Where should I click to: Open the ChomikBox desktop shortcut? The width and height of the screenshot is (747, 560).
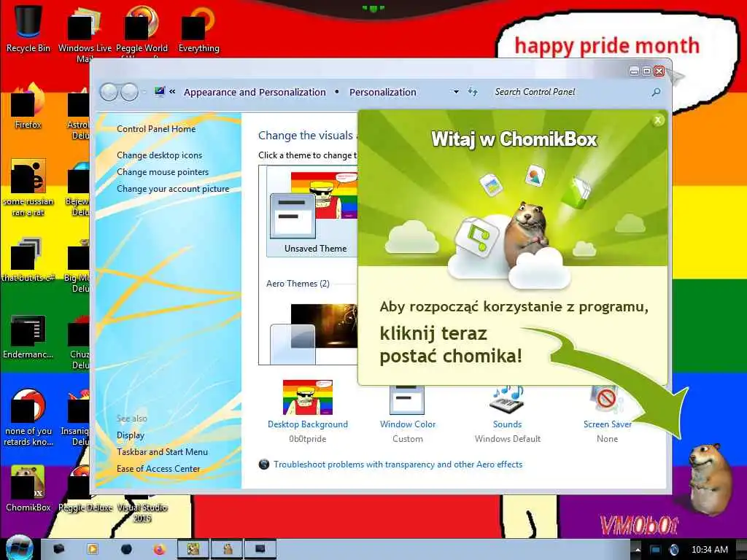point(28,489)
